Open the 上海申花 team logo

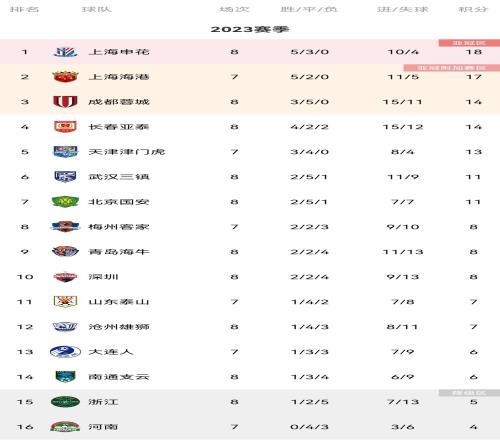[65, 52]
